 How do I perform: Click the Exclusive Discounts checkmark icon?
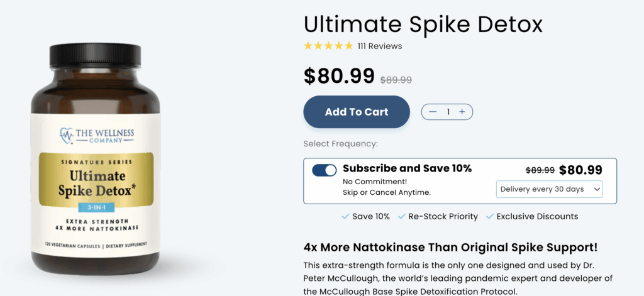click(x=490, y=216)
